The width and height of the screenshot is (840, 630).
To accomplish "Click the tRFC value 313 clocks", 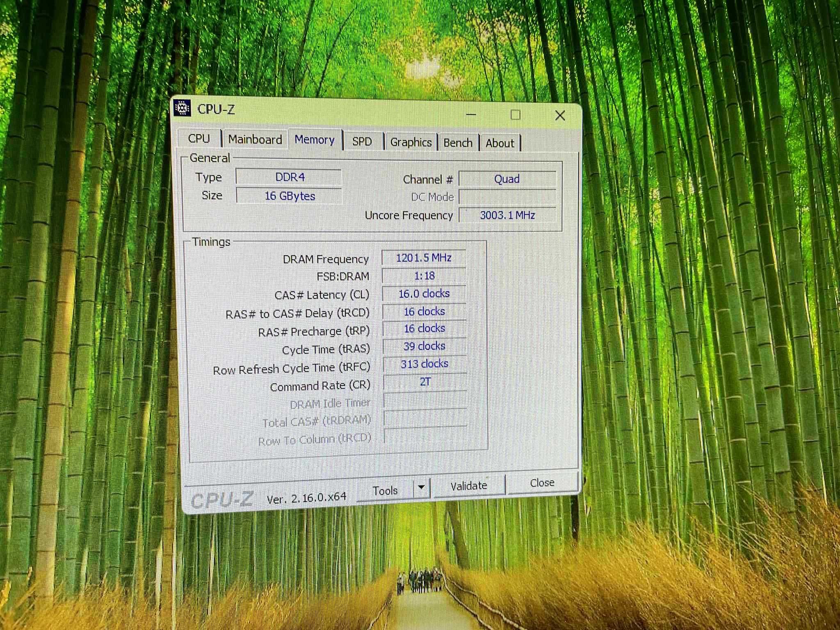I will pyautogui.click(x=425, y=364).
